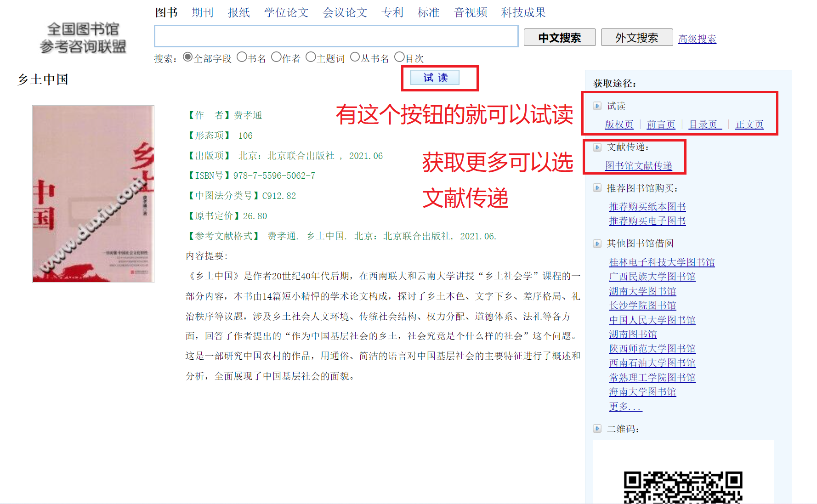Click the QR code image
The image size is (817, 504).
point(682,487)
